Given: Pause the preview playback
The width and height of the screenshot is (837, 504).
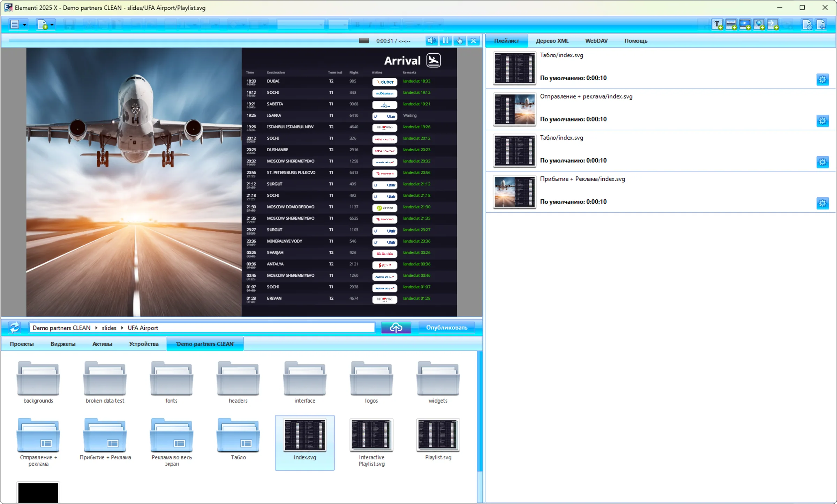Looking at the screenshot, I should tap(445, 40).
